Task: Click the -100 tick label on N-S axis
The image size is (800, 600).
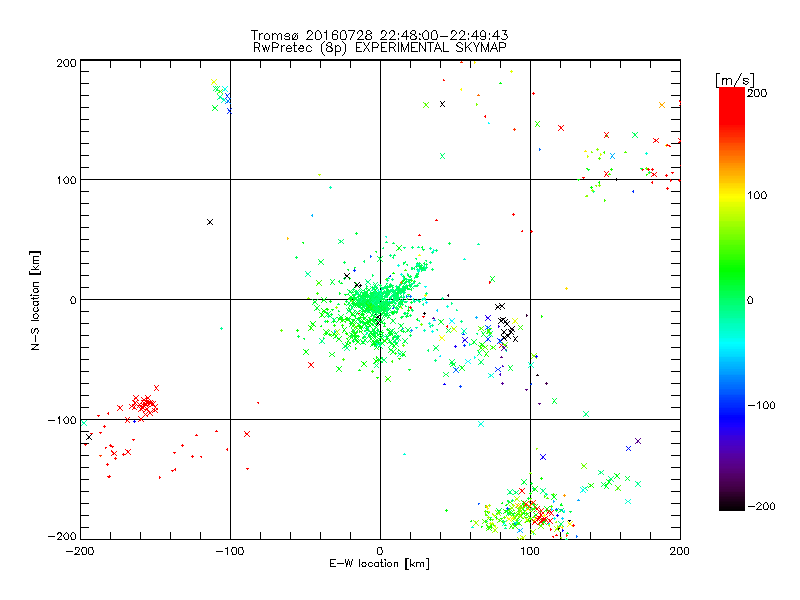Action: (x=62, y=420)
